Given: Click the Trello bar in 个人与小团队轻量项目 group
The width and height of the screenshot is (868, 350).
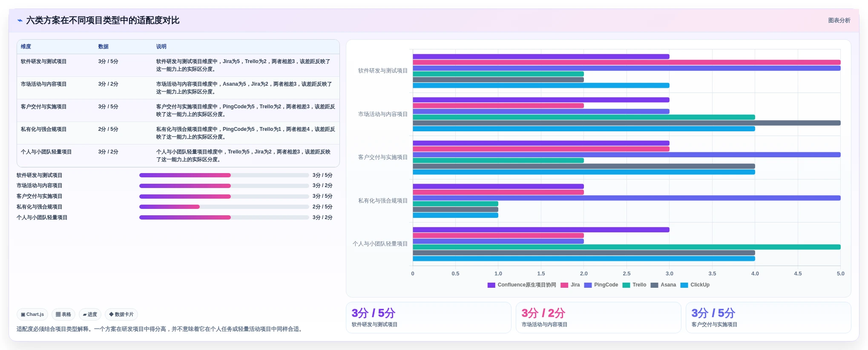Looking at the screenshot, I should 627,247.
